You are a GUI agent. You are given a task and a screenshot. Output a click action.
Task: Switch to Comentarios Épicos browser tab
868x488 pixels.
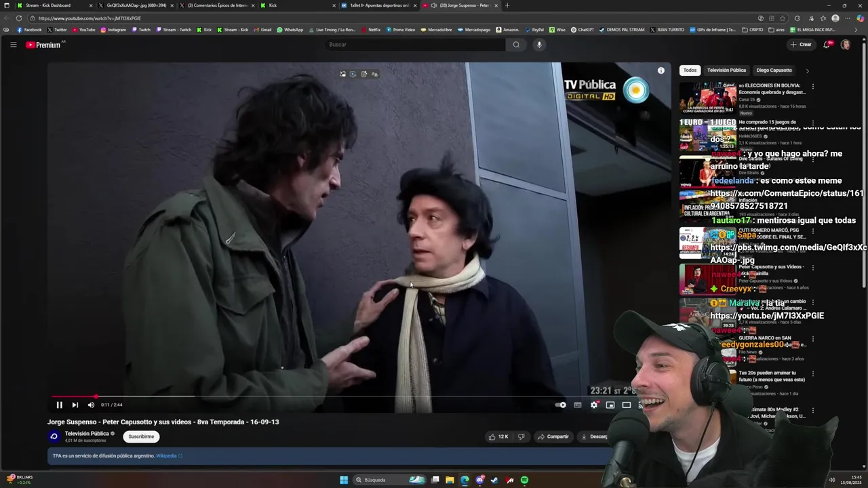click(x=216, y=5)
